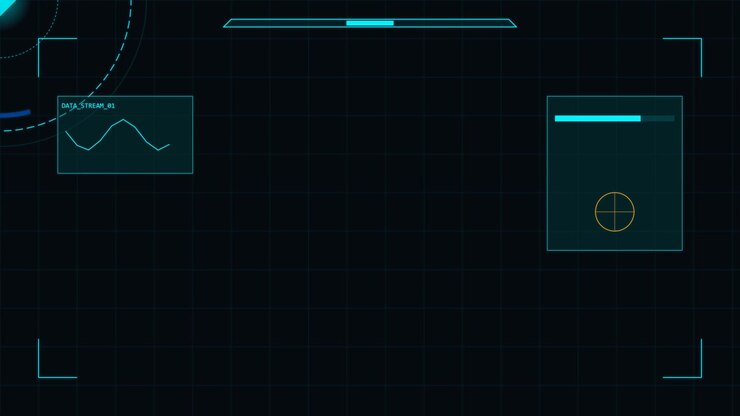740x416 pixels.
Task: Click the orange crosshair target icon
Action: (x=614, y=212)
